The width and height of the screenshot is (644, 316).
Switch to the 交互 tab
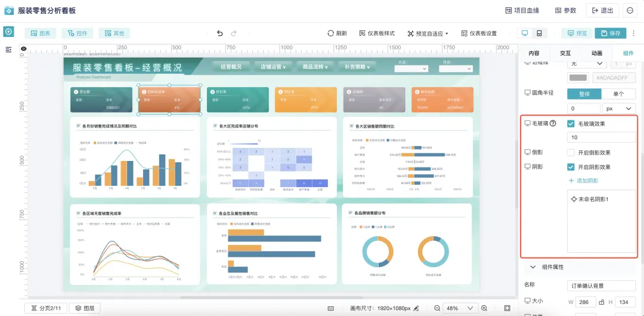[x=565, y=53]
